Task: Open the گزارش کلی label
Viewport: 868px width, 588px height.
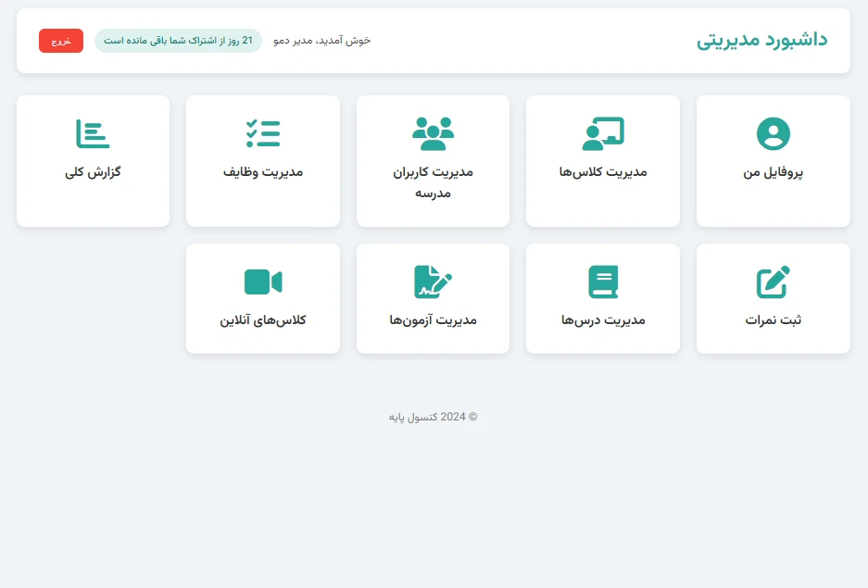Action: point(93,172)
